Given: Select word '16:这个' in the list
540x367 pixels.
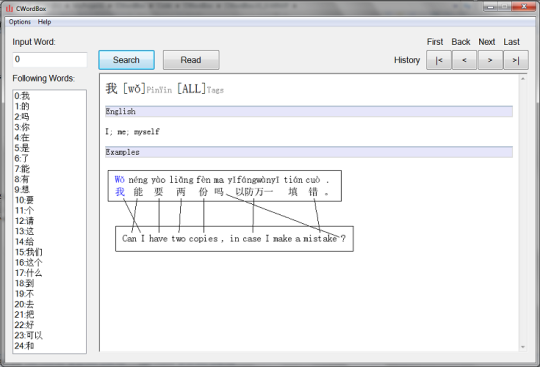Looking at the screenshot, I should point(29,262).
